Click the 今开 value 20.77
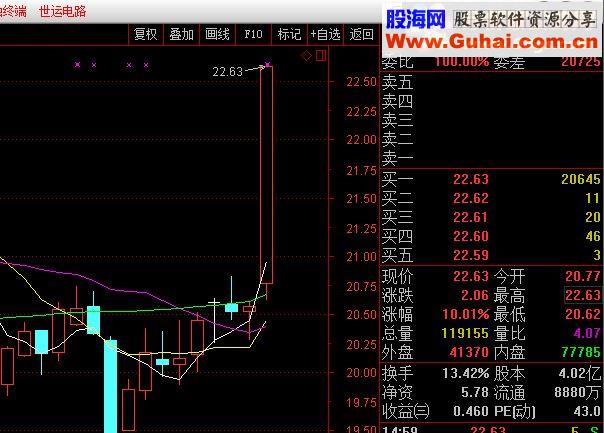This screenshot has height=433, width=604. (583, 276)
